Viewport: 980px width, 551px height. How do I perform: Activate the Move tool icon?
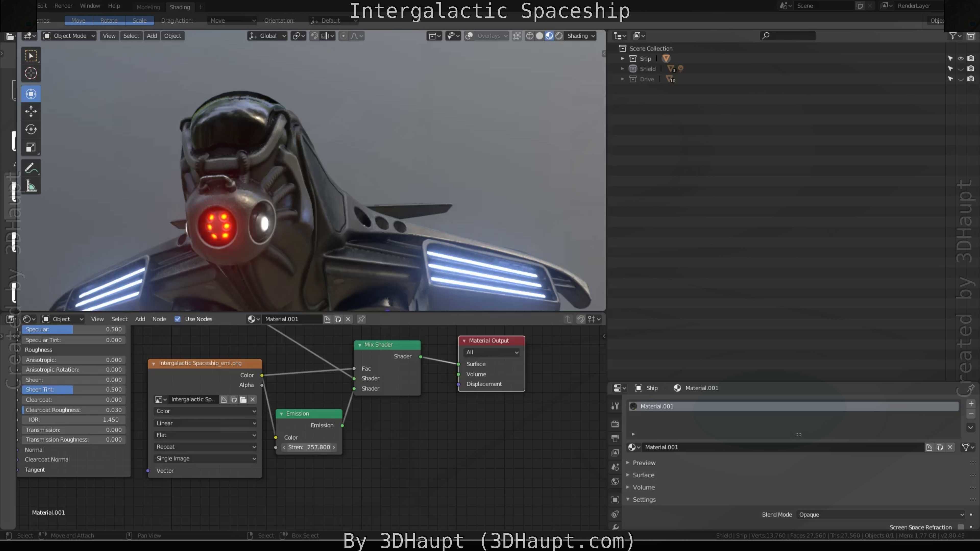click(x=31, y=111)
